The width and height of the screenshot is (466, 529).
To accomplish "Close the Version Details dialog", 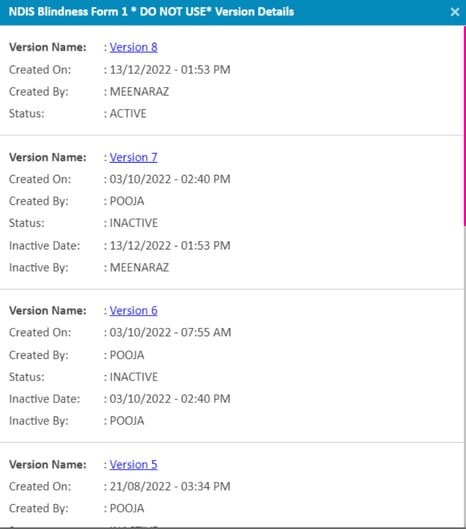I will tap(455, 12).
